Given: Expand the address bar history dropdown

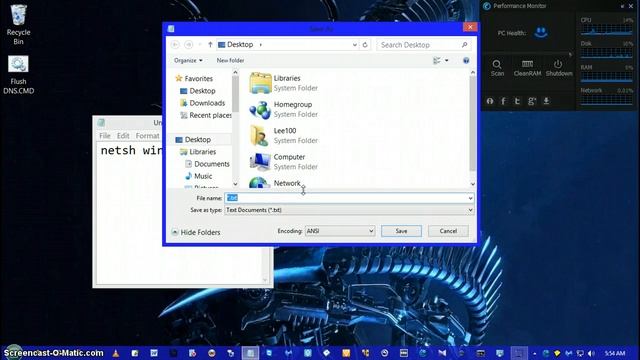Looking at the screenshot, I should coord(354,44).
